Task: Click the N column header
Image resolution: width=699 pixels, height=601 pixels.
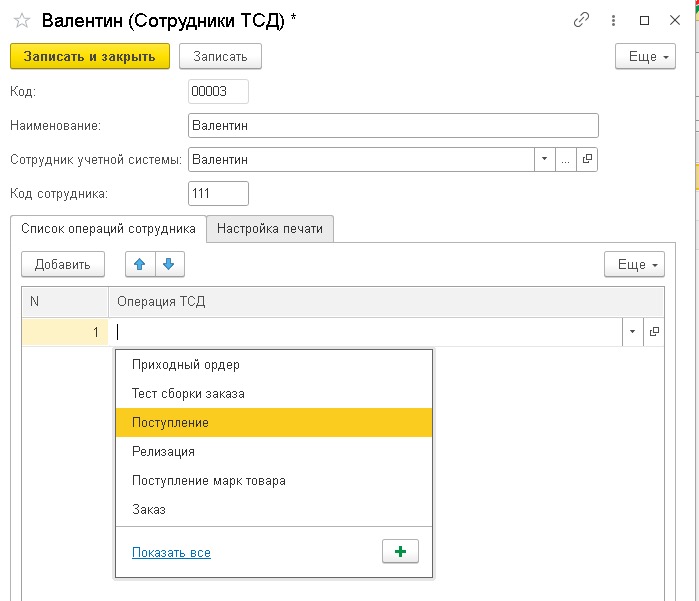Action: [x=65, y=302]
